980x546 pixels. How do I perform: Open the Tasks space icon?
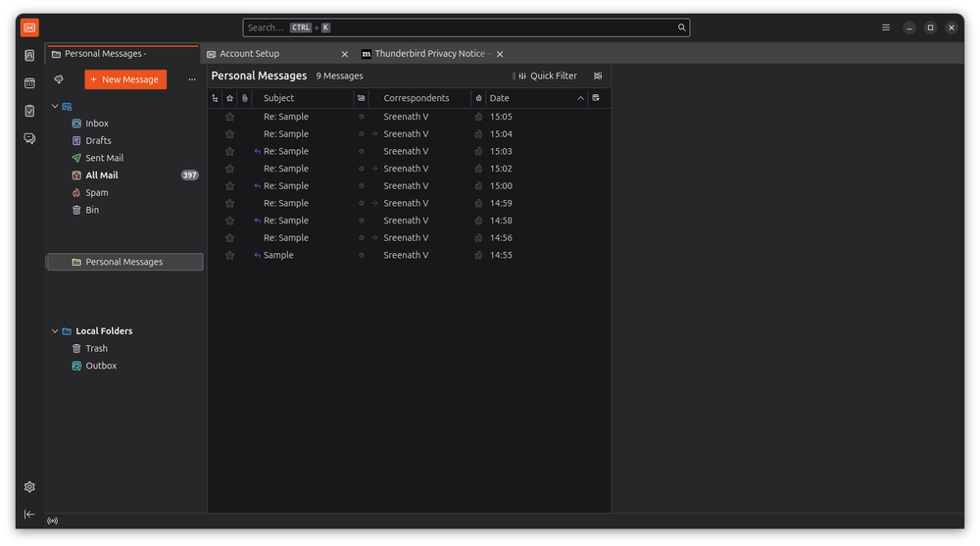coord(29,111)
